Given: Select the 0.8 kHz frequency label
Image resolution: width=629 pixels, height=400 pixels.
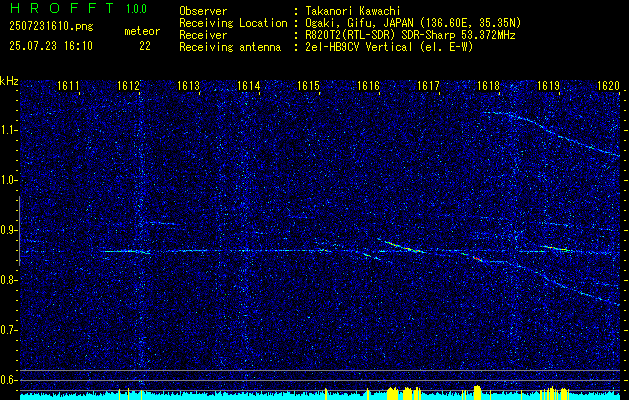Looking at the screenshot, I should pyautogui.click(x=8, y=280).
